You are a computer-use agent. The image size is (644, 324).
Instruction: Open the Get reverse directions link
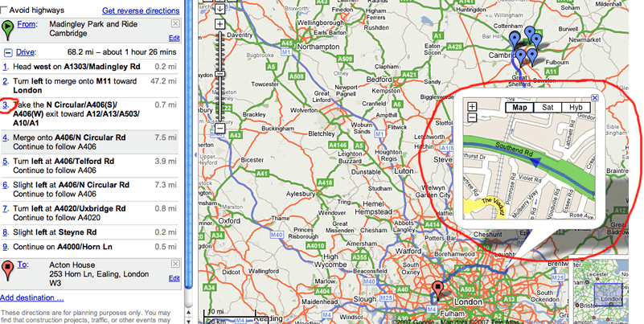(x=141, y=10)
